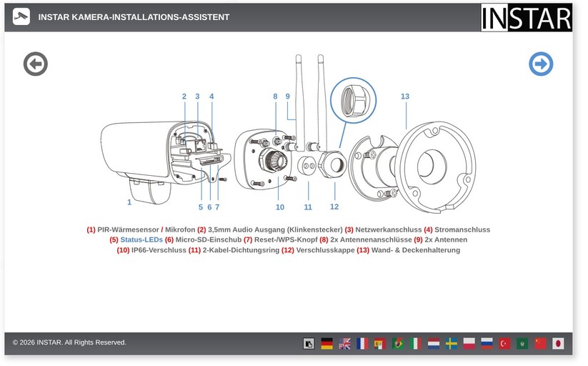Select Arabic with the green flag

coord(522,343)
